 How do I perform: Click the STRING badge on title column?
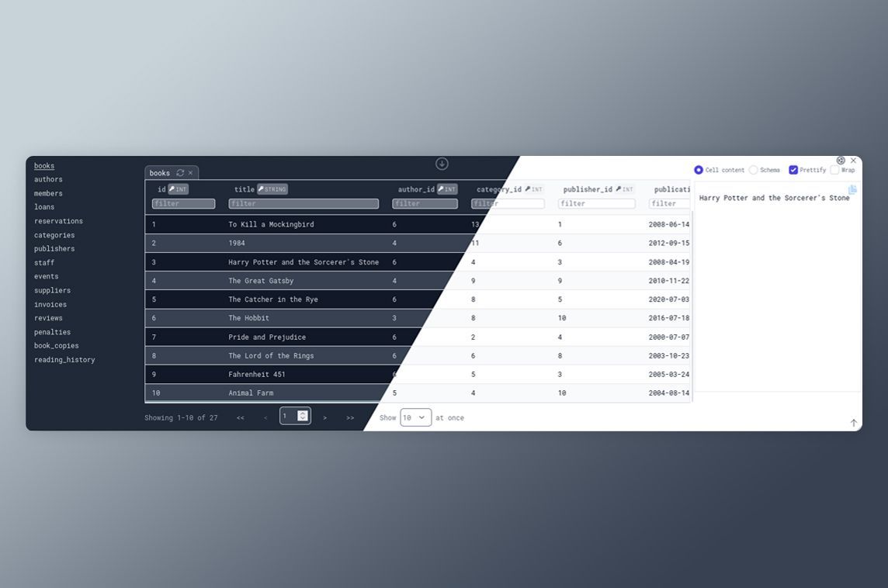[x=272, y=189]
